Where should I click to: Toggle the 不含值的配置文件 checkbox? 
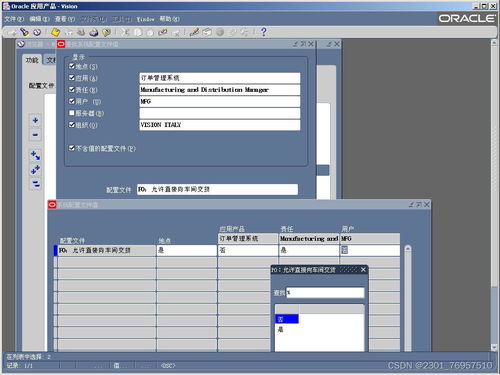(72, 148)
